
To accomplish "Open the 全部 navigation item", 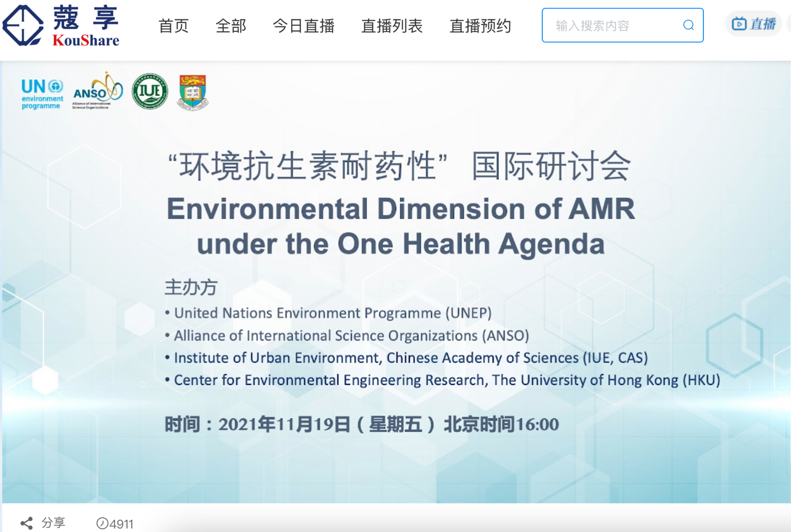I will [230, 26].
